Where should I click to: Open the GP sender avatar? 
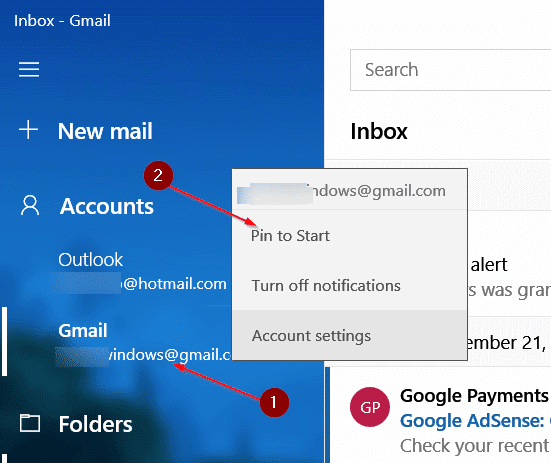click(x=370, y=407)
